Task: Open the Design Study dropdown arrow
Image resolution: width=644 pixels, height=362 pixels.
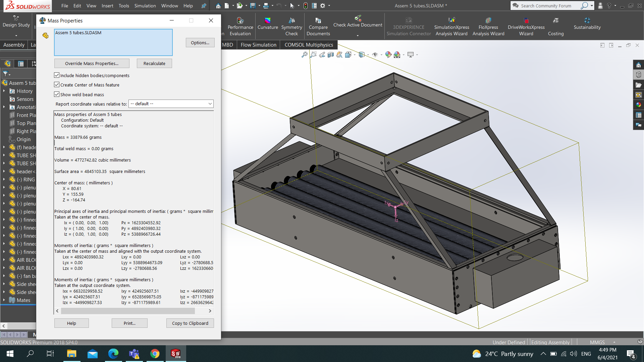Action: (16, 36)
